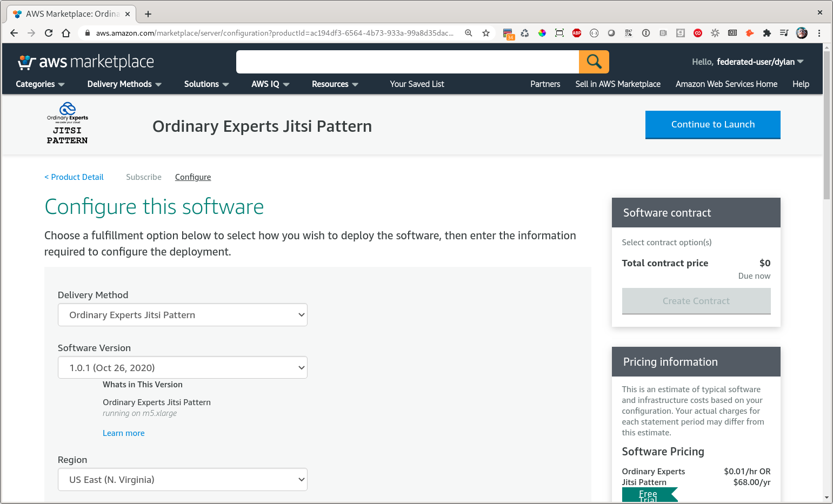The image size is (833, 504).
Task: Open the browser Extensions puzzle icon
Action: [x=767, y=33]
